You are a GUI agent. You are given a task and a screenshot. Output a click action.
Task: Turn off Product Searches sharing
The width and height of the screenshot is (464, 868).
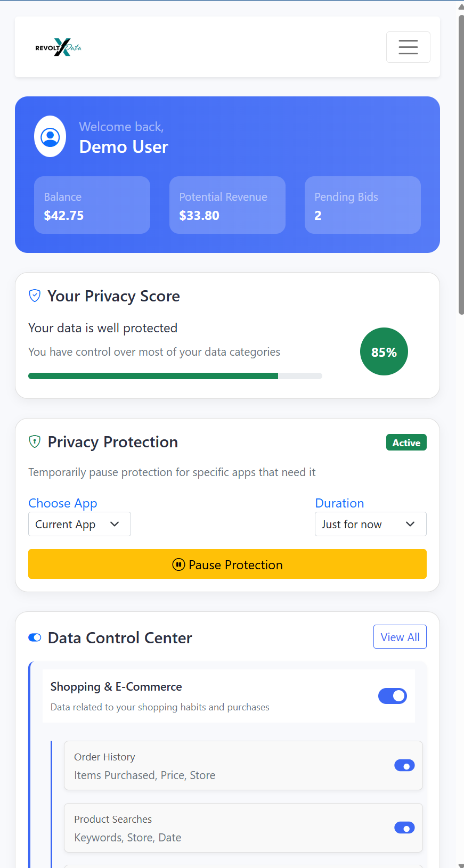tap(404, 828)
